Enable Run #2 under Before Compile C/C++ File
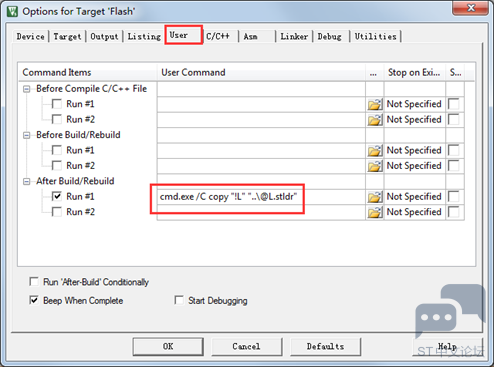 point(57,119)
